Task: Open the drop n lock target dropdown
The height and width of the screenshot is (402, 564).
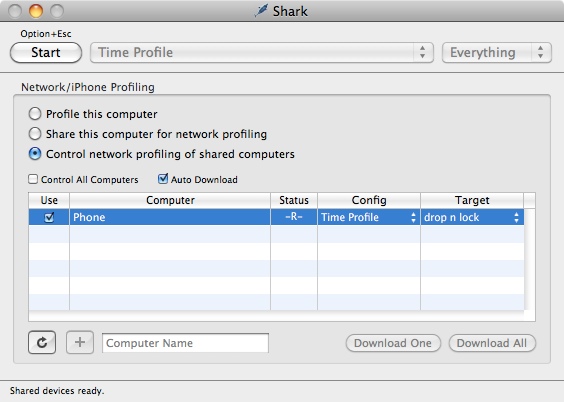Action: coord(472,217)
